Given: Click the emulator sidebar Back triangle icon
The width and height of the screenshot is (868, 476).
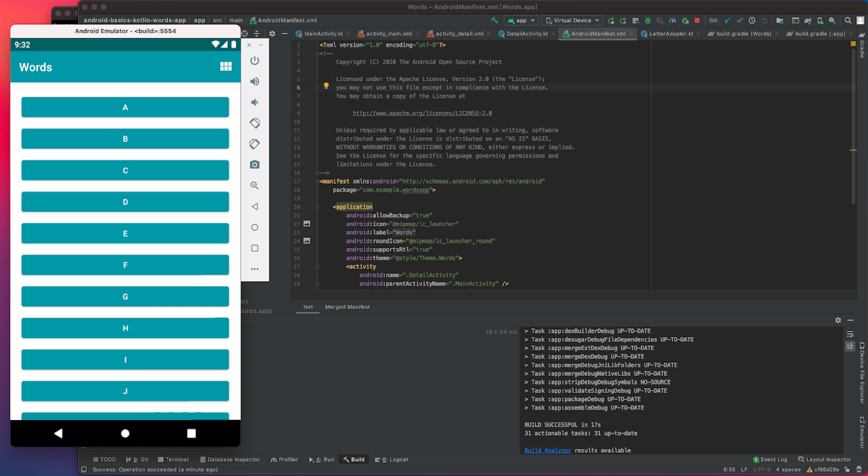Looking at the screenshot, I should 254,206.
